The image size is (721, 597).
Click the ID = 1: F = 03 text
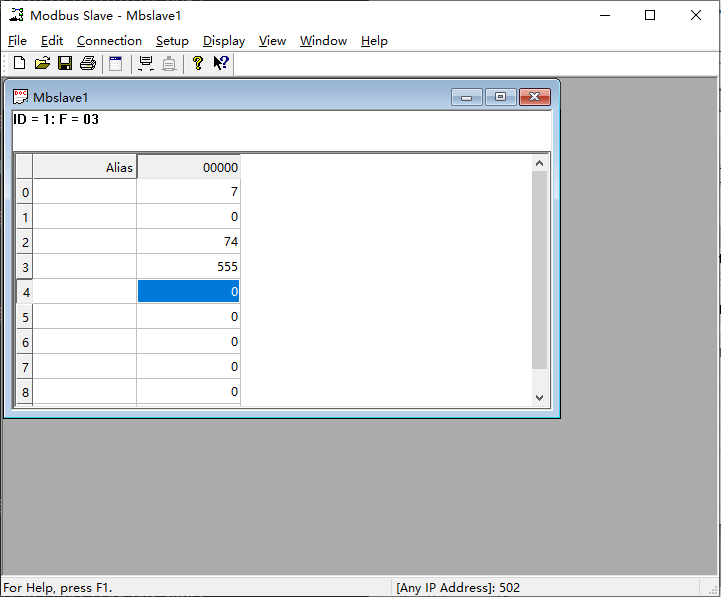(56, 119)
